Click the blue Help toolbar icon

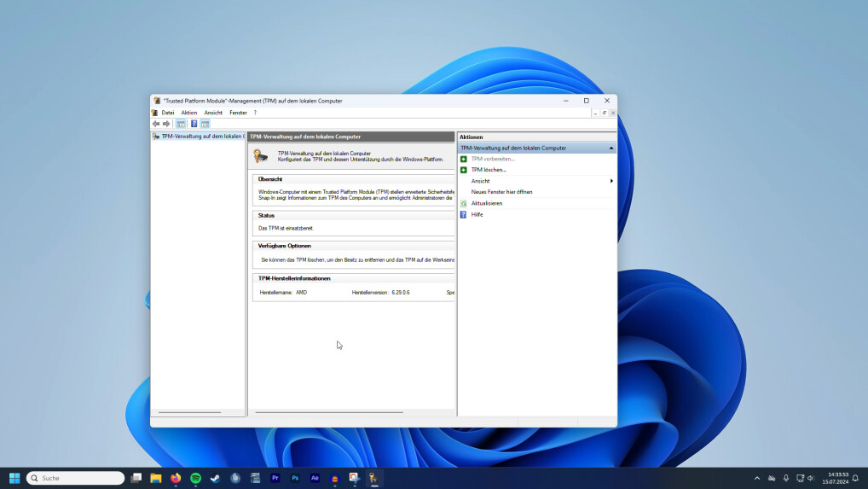tap(194, 124)
